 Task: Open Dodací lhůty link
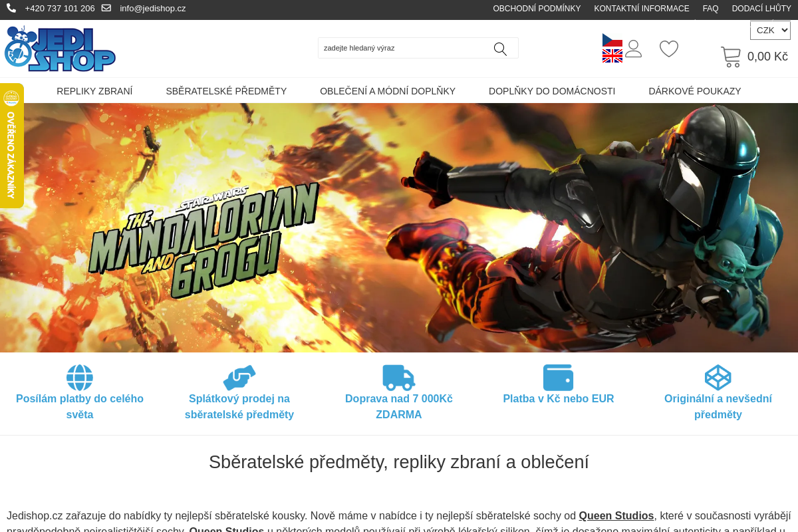pos(761,9)
